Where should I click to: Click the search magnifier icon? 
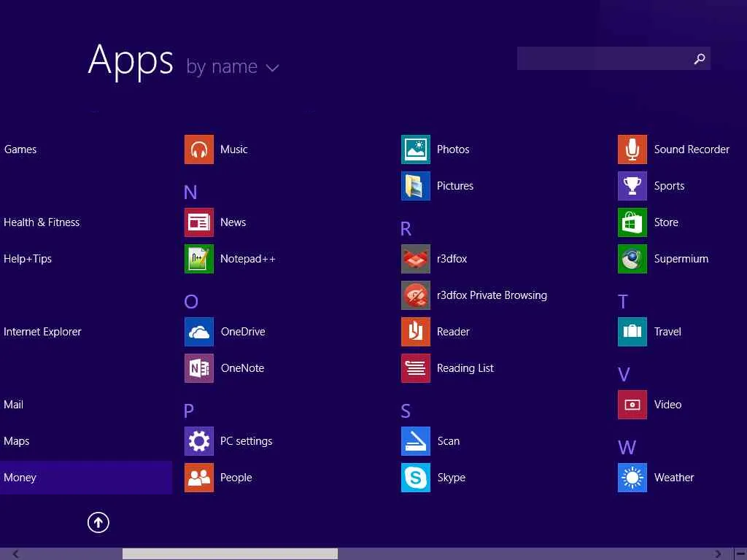(x=700, y=58)
